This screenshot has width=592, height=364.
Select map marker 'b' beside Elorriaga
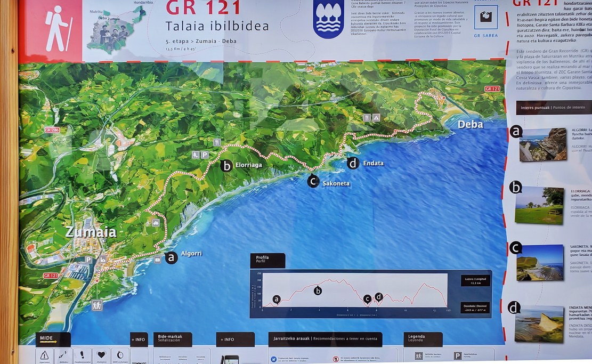tap(226, 166)
